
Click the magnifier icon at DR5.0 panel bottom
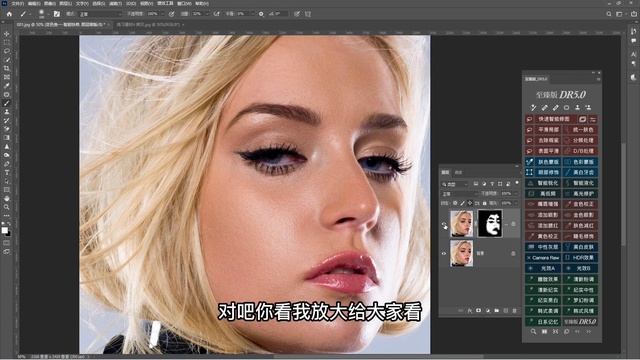(533, 332)
